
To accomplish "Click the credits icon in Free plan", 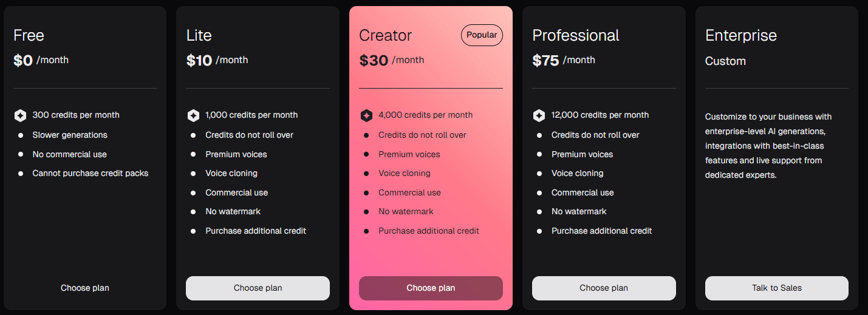I will point(20,115).
